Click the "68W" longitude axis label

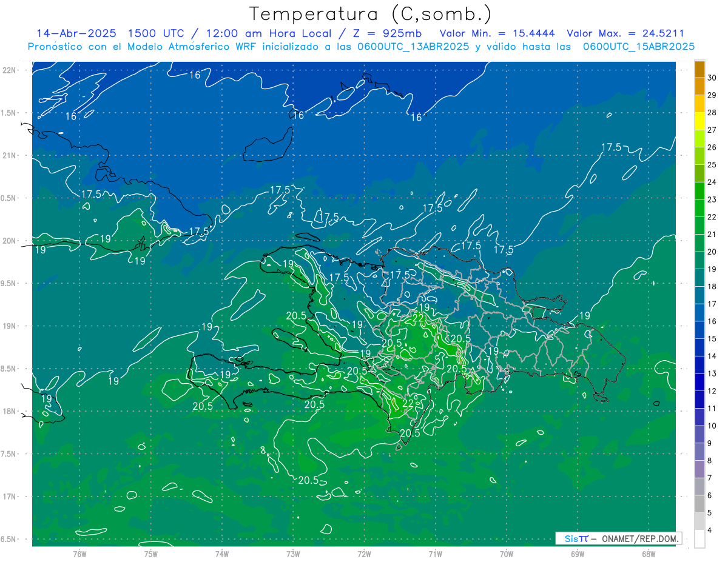click(649, 554)
